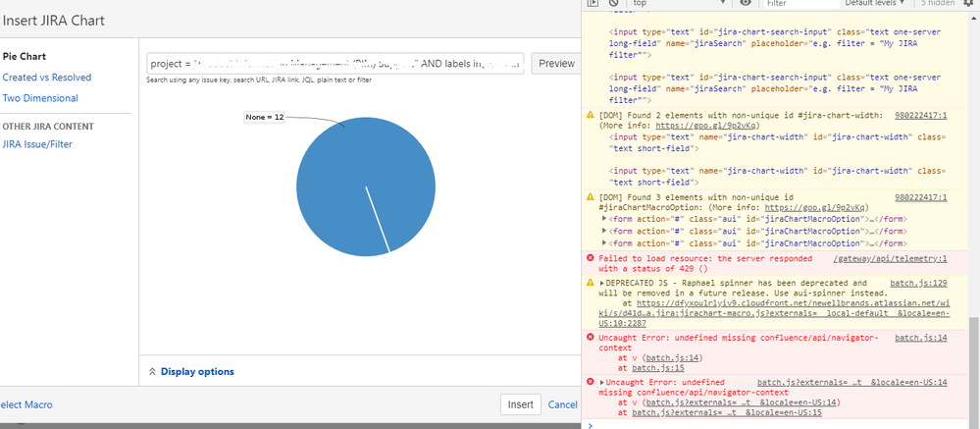The width and height of the screenshot is (980, 429).
Task: Click the '5 hidden' messages indicator
Action: click(938, 3)
